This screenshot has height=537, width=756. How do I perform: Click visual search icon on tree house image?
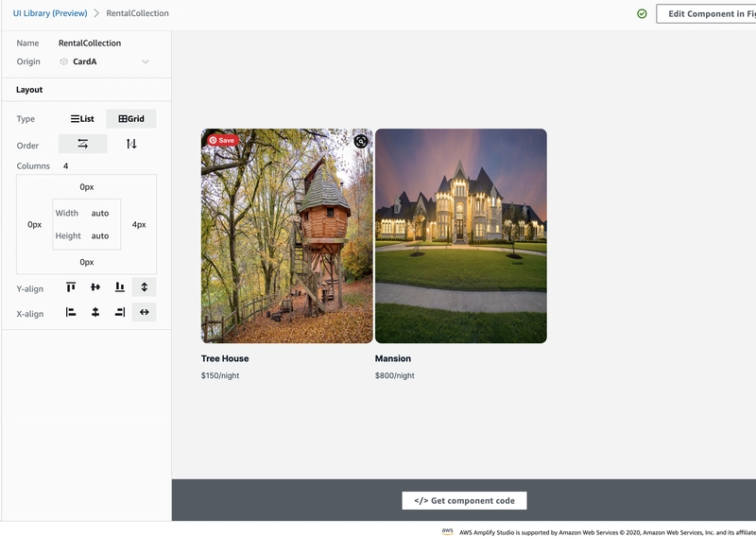coord(361,141)
